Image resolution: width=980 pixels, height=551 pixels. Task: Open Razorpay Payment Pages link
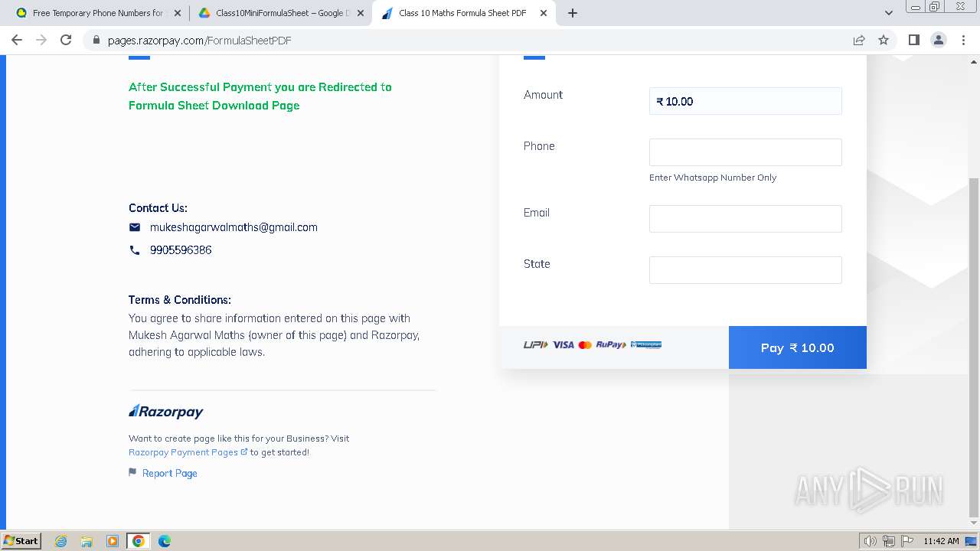coord(188,452)
